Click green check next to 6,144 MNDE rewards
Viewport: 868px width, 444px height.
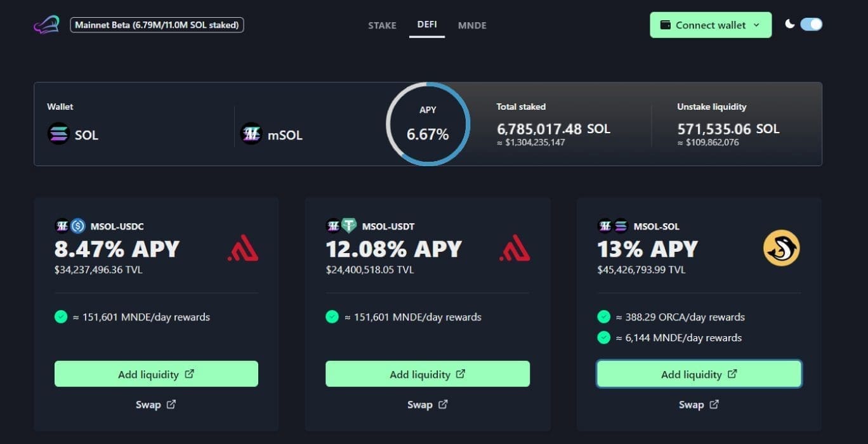[603, 337]
